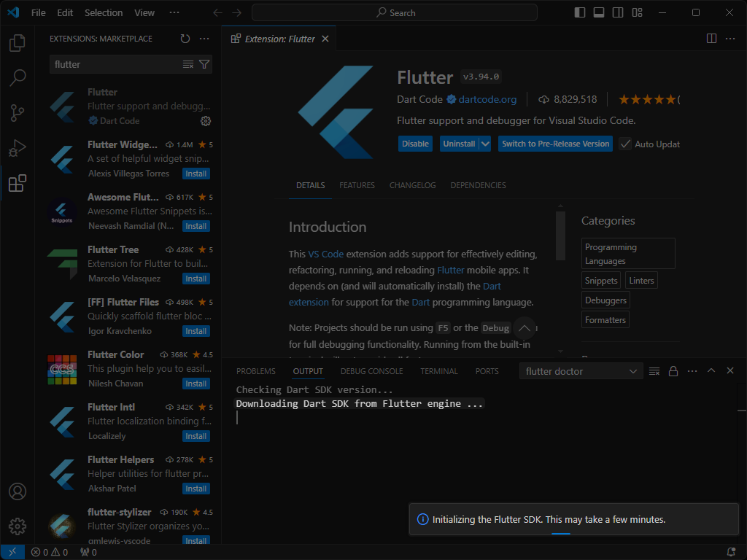The image size is (747, 560).
Task: Toggle bottom panel layout icon
Action: pos(599,12)
